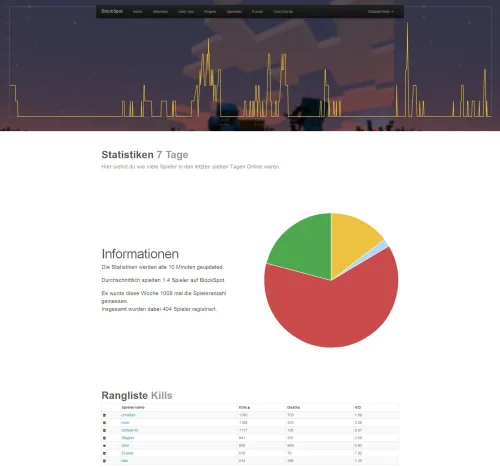Open the Regeln navbar item
Viewport: 500px width, 467px height.
tap(210, 12)
